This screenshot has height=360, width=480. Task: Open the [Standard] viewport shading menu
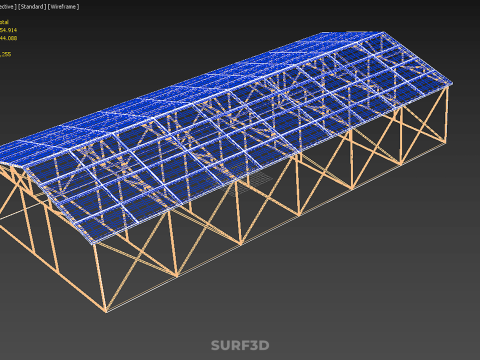click(32, 7)
